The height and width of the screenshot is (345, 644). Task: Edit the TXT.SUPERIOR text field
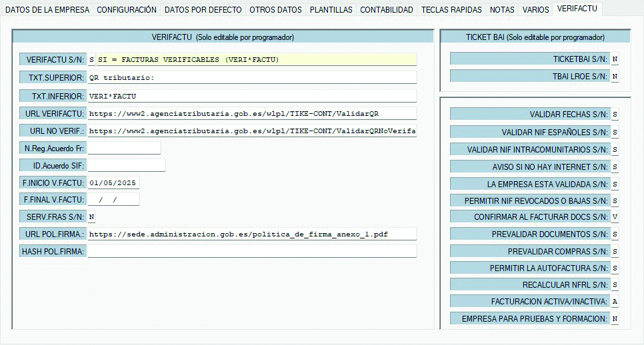[x=251, y=77]
